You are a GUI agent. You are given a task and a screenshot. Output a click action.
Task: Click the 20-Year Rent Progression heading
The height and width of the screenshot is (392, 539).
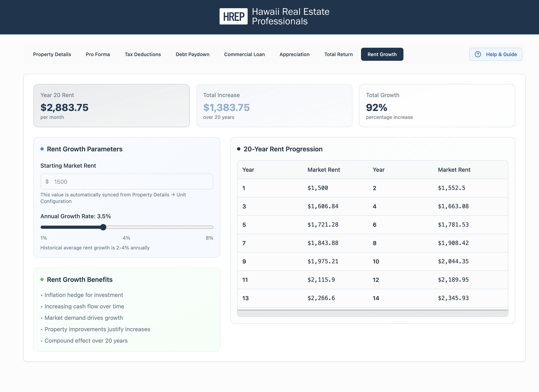pos(283,149)
